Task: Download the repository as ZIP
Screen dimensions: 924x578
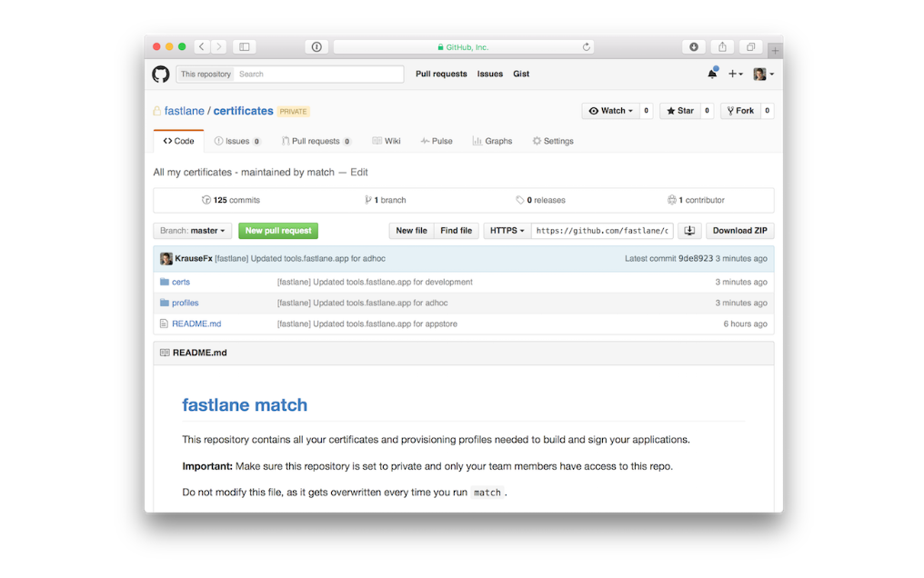Action: (740, 231)
